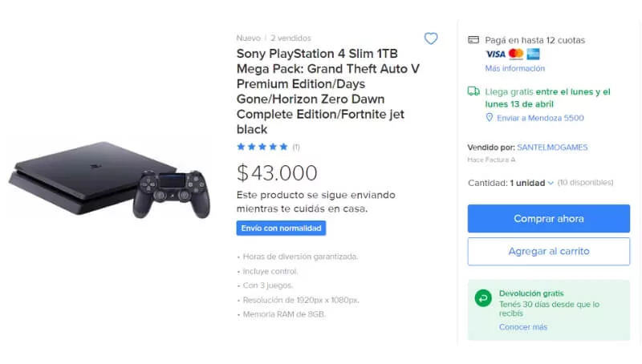
Task: Click the "Devolución gratis" heading
Action: [531, 293]
